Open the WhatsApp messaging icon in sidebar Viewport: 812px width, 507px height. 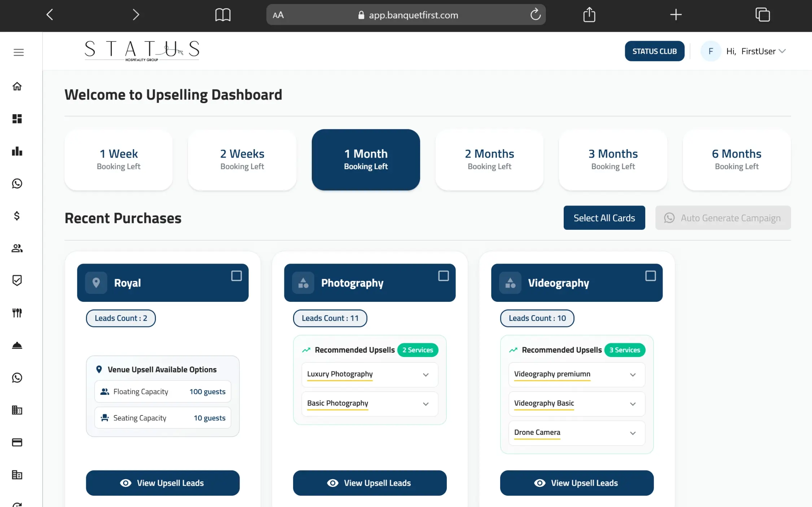17,184
